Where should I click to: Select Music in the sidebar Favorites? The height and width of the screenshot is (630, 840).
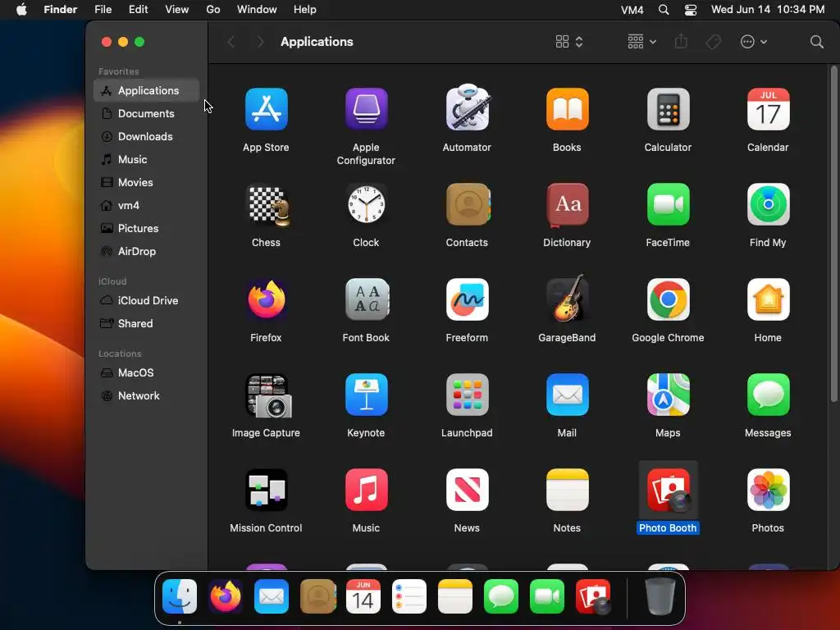[x=146, y=160]
